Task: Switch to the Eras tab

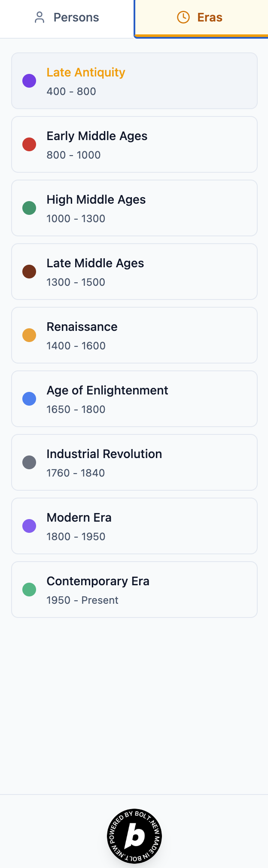Action: coord(201,18)
